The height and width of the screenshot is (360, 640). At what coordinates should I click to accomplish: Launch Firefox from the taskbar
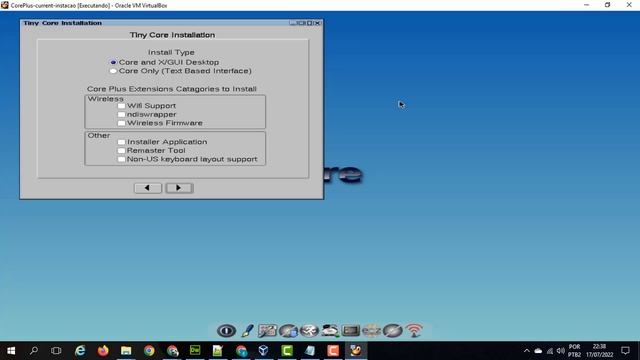point(103,351)
